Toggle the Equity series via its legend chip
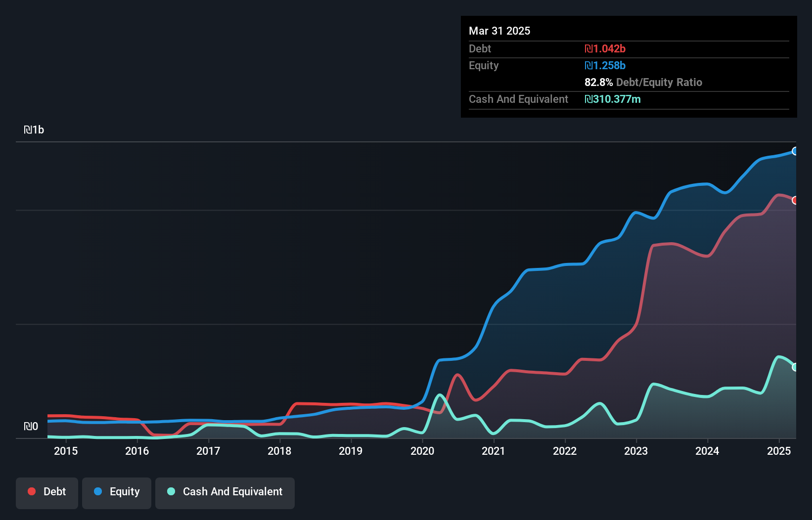This screenshot has height=520, width=812. point(116,493)
